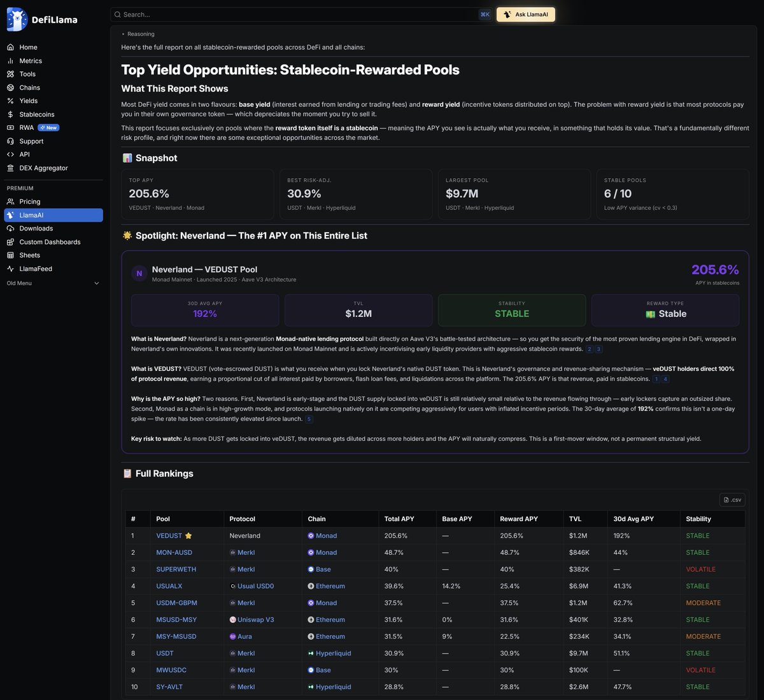
Task: Click the Hyperliquid chain icon in USDT row
Action: pos(311,654)
